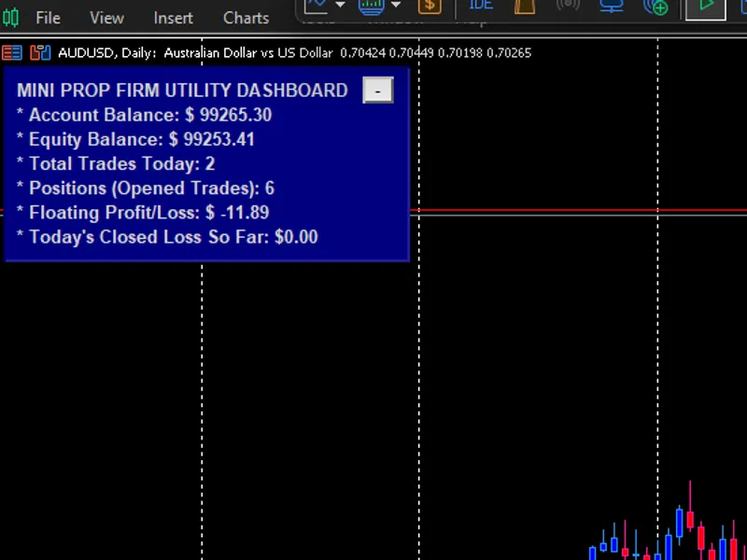The width and height of the screenshot is (747, 560).
Task: Click the grayed signals broadcast icon
Action: pyautogui.click(x=568, y=6)
